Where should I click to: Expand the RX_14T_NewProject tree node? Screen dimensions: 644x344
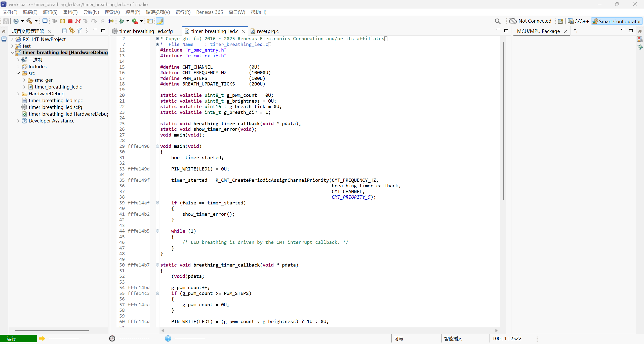[12, 39]
